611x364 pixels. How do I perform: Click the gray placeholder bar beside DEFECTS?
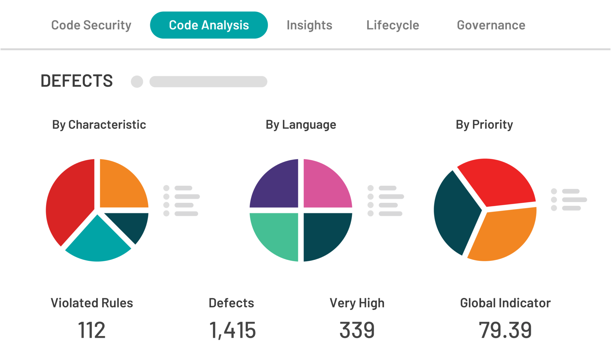[208, 81]
